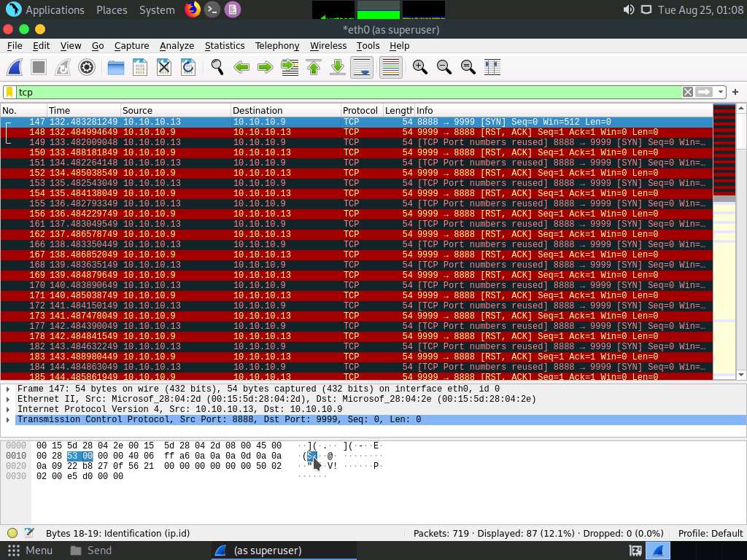Open capture file properties icon
Screen dimensions: 747x560
29,533
